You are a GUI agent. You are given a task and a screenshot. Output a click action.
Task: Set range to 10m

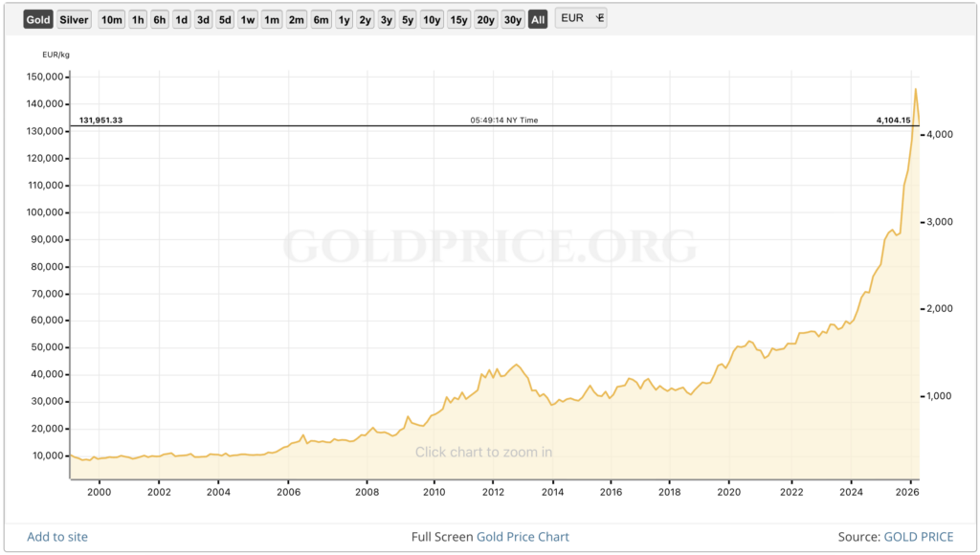coord(111,19)
